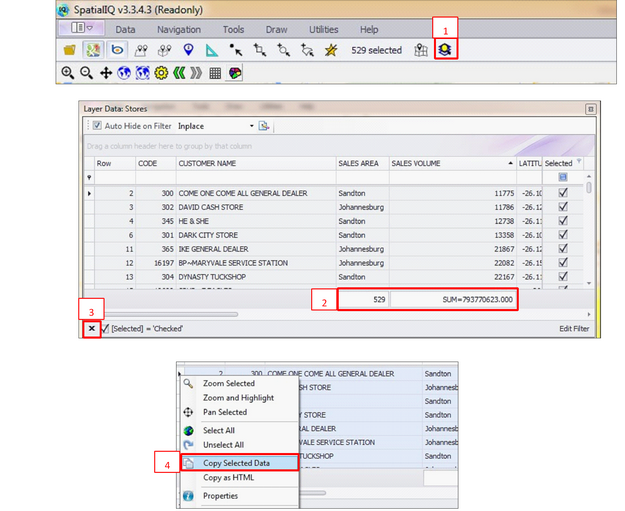The height and width of the screenshot is (511, 625).
Task: Open the Inplace dropdown
Action: click(x=249, y=126)
